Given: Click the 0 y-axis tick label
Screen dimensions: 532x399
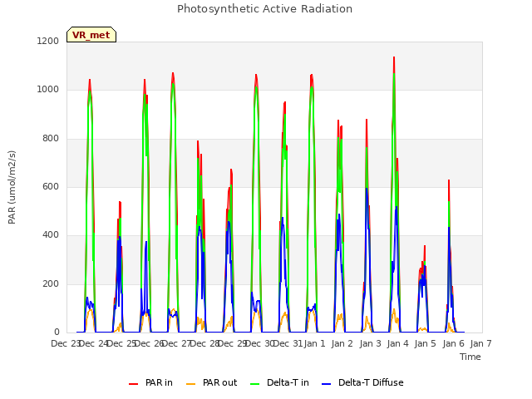Looking at the screenshot, I should pyautogui.click(x=57, y=332).
